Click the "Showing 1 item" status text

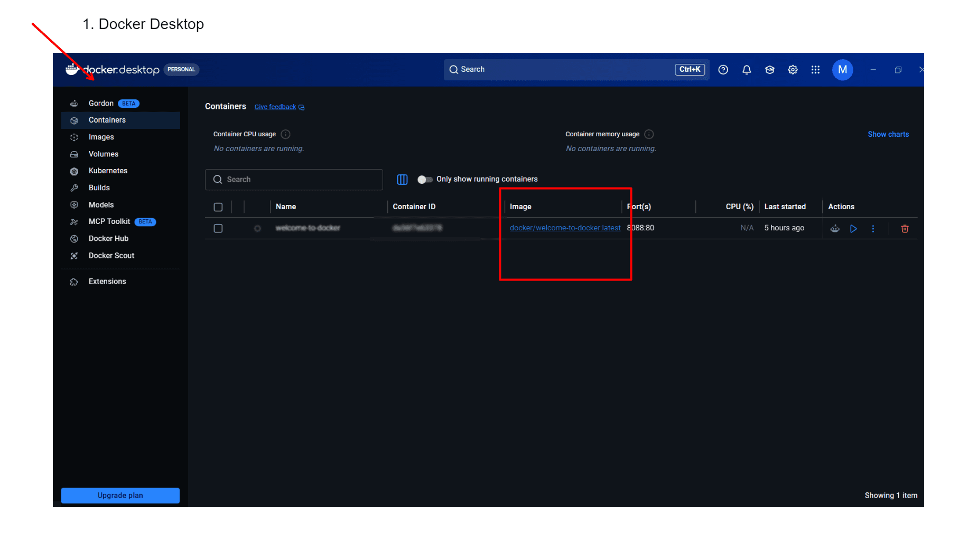click(891, 496)
